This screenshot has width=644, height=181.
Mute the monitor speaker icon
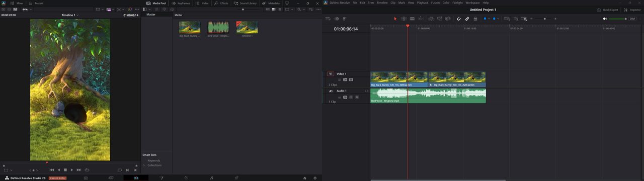[x=605, y=19]
